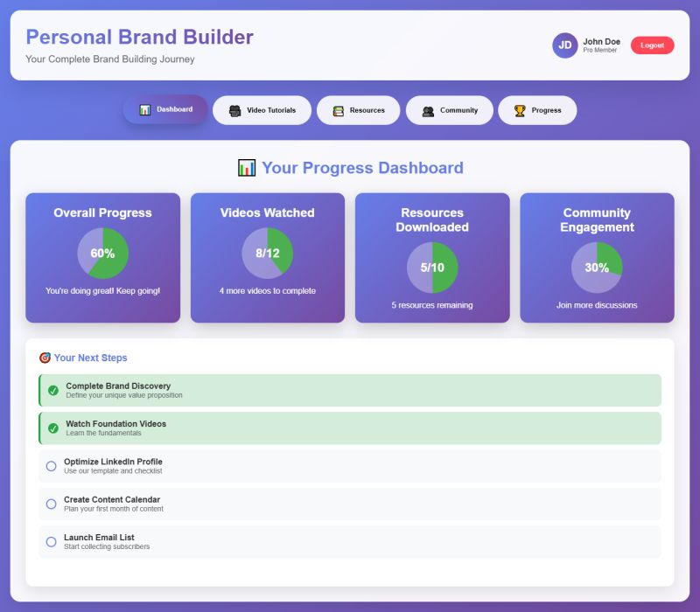Viewport: 700px width, 612px height.
Task: Check the circle for Create Content Calendar
Action: pos(52,504)
